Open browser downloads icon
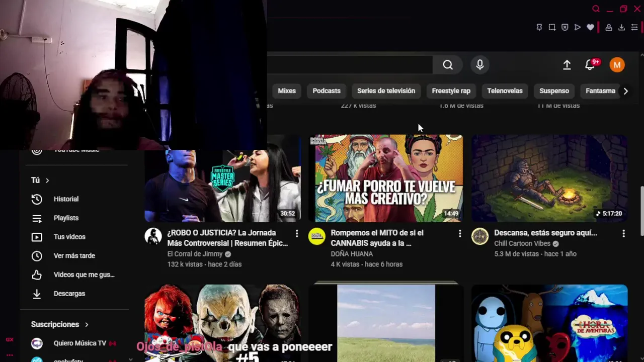Image resolution: width=644 pixels, height=362 pixels. (x=622, y=27)
